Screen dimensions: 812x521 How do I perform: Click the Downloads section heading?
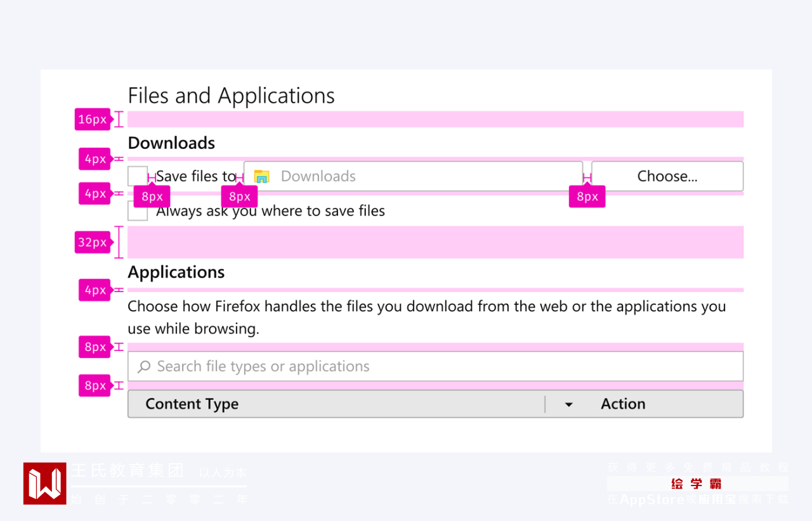pos(171,143)
